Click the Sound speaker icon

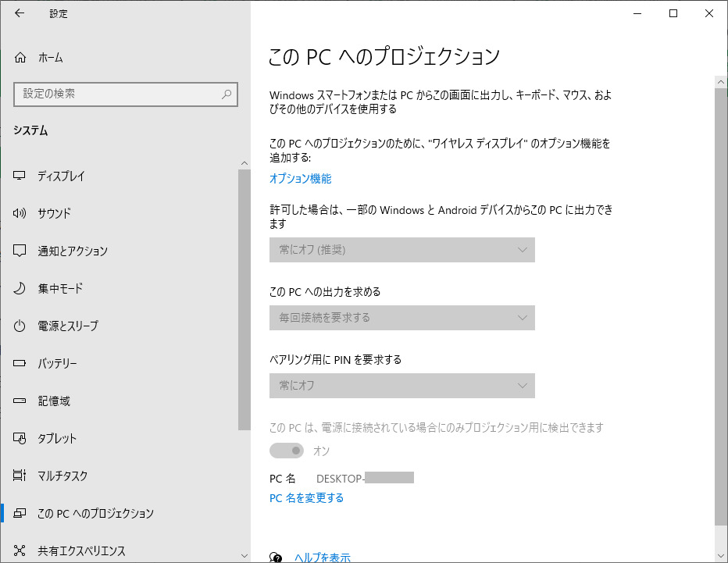point(20,213)
